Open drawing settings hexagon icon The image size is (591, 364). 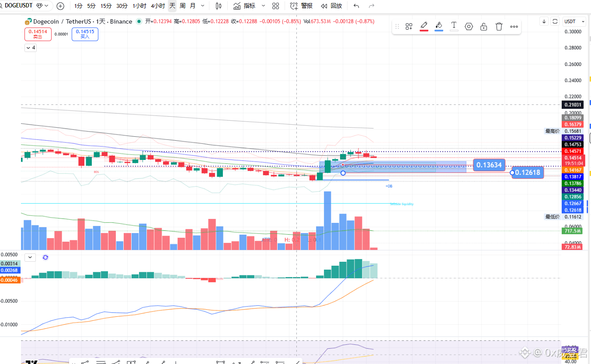point(469,27)
